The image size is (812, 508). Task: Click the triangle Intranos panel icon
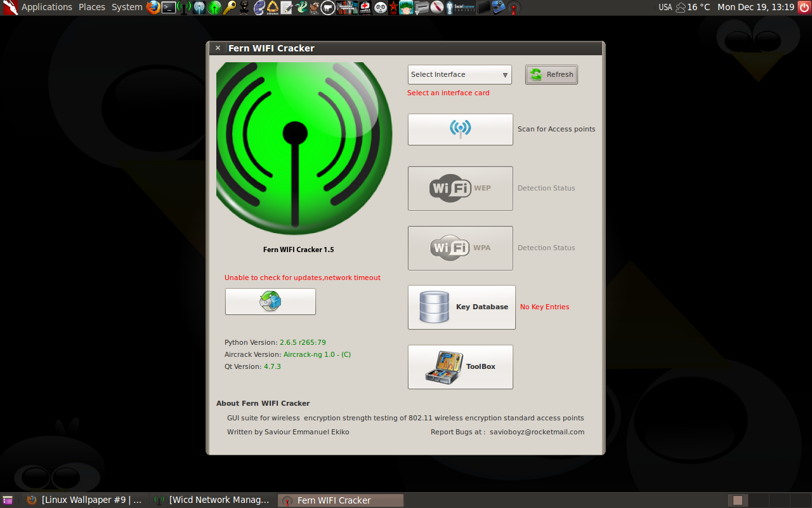click(x=272, y=7)
